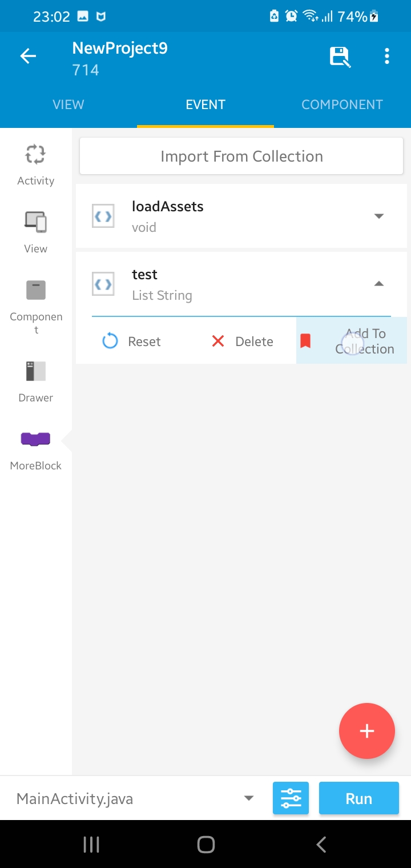Select the Component sidebar icon
The width and height of the screenshot is (411, 868).
point(35,290)
